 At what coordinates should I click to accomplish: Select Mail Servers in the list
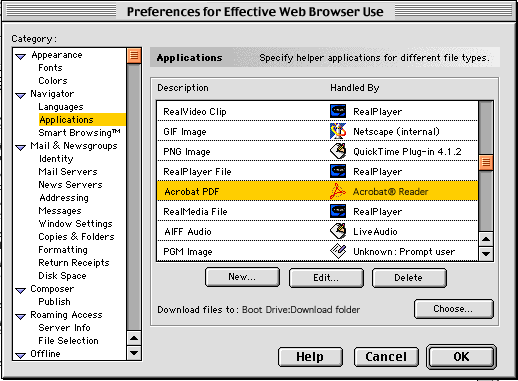point(68,172)
